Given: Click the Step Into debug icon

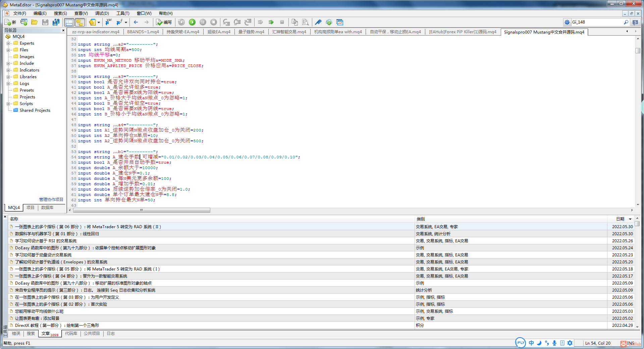Looking at the screenshot, I should point(226,22).
